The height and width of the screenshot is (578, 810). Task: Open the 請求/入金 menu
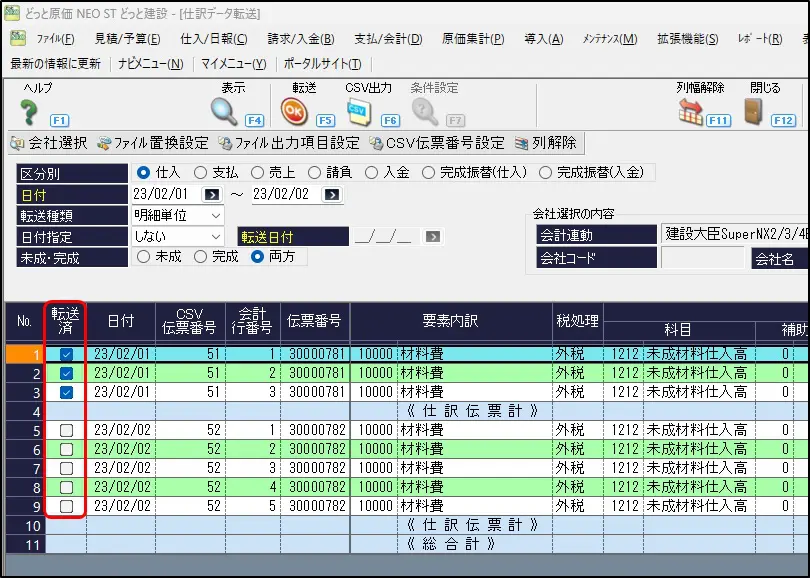point(300,39)
